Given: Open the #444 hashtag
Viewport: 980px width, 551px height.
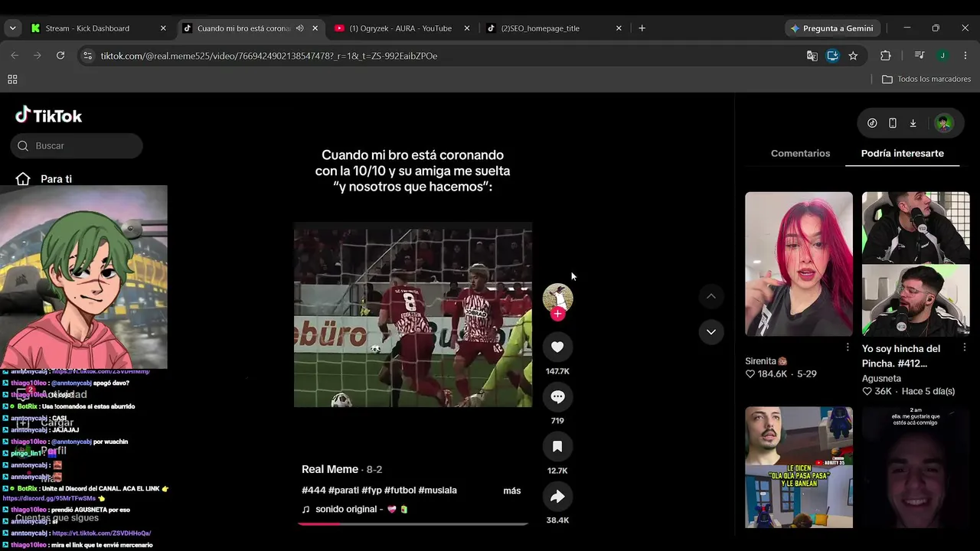Looking at the screenshot, I should (x=314, y=491).
